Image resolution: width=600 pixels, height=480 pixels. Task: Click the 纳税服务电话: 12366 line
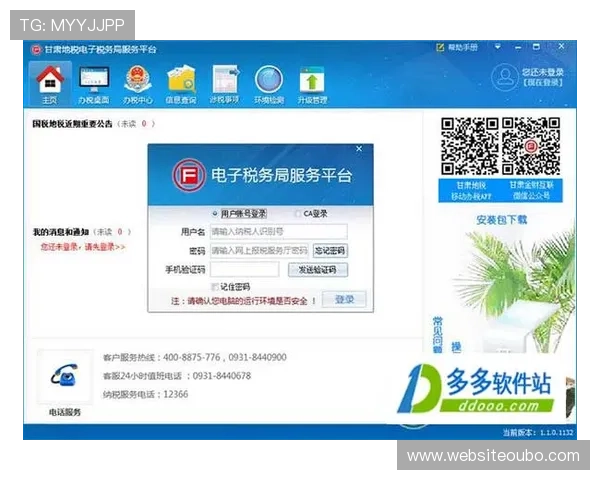coord(145,394)
